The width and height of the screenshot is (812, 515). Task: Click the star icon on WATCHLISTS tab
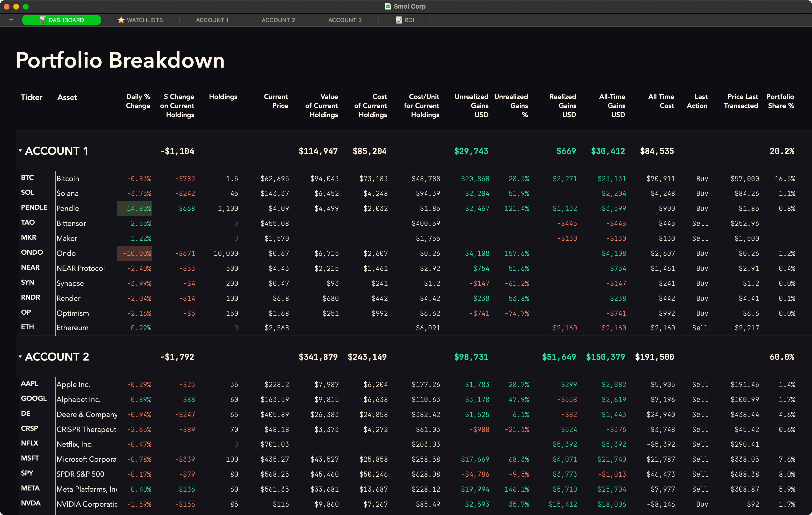[121, 20]
